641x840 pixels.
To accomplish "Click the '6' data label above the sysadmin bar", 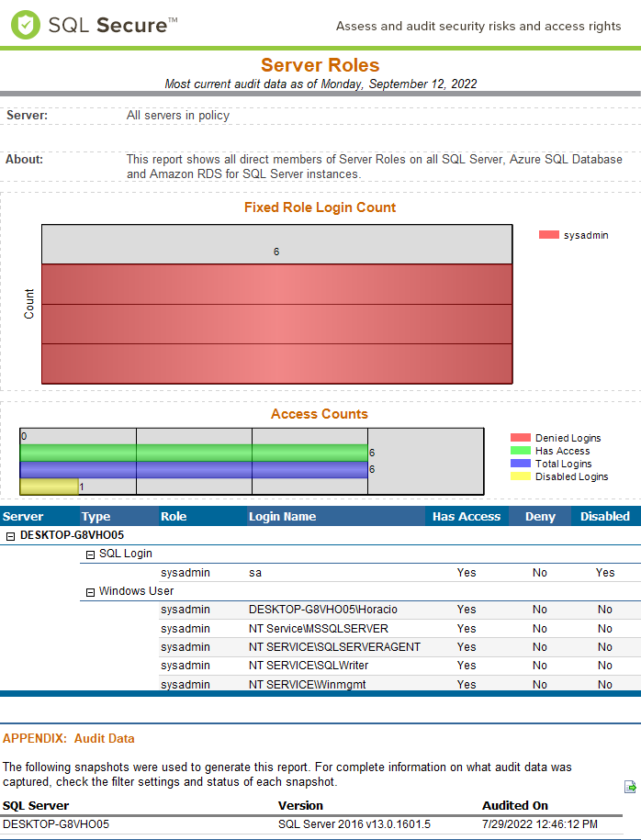I will tap(276, 252).
